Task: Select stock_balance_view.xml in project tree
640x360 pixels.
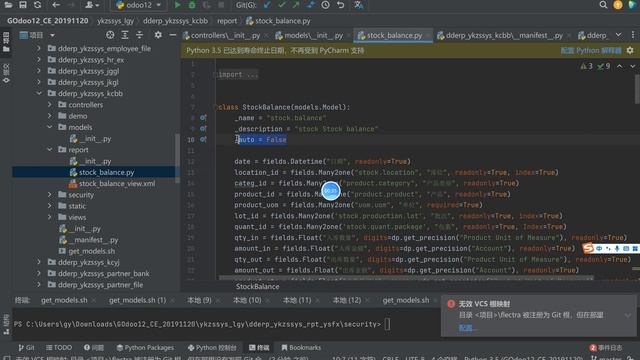Action: [117, 184]
